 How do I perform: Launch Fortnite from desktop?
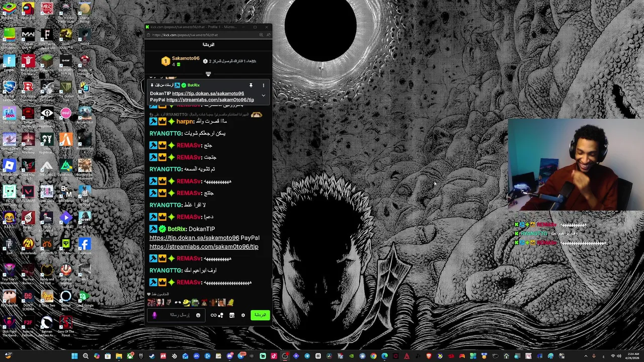(9, 64)
